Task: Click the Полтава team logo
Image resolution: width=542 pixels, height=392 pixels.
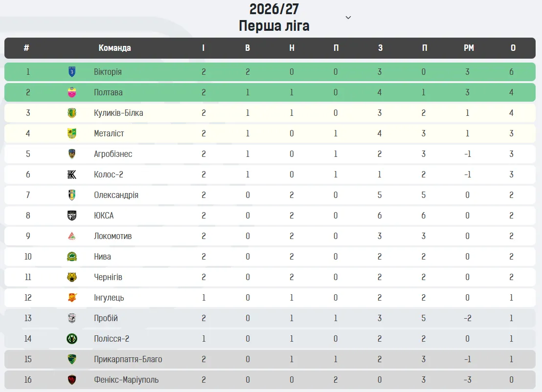Action: coord(72,92)
